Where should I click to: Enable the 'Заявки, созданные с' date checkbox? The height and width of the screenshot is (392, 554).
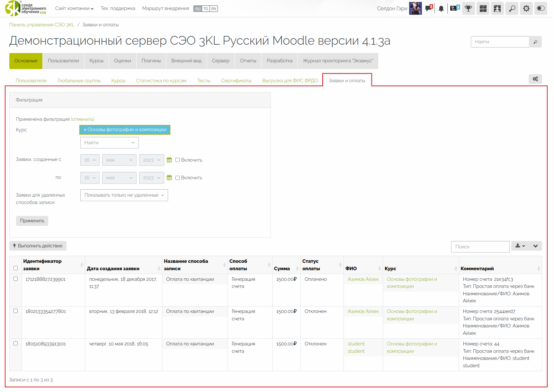177,160
